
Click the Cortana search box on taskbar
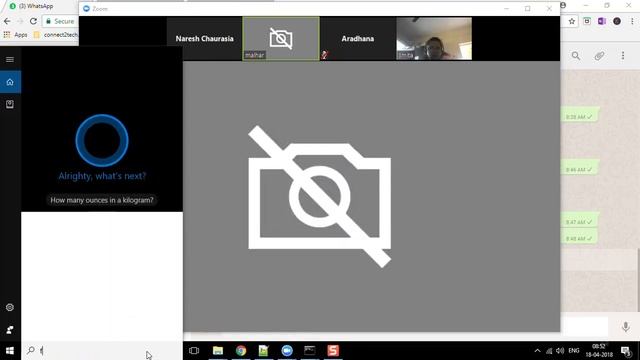click(102, 351)
